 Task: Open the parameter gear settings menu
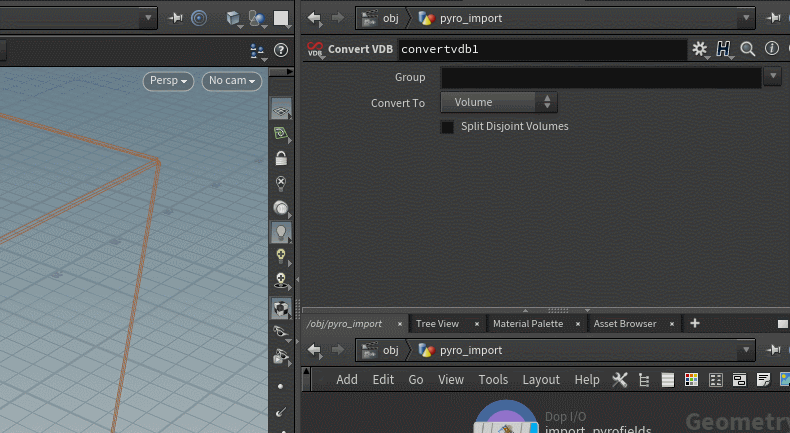click(700, 49)
